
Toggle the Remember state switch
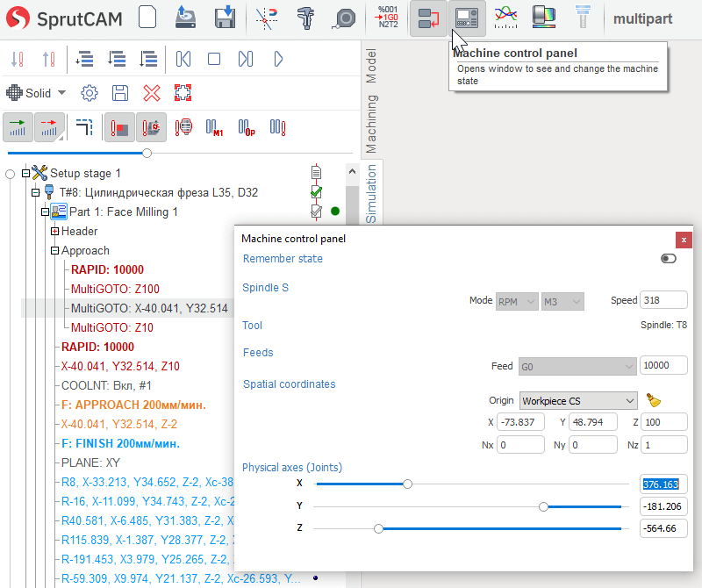click(669, 259)
